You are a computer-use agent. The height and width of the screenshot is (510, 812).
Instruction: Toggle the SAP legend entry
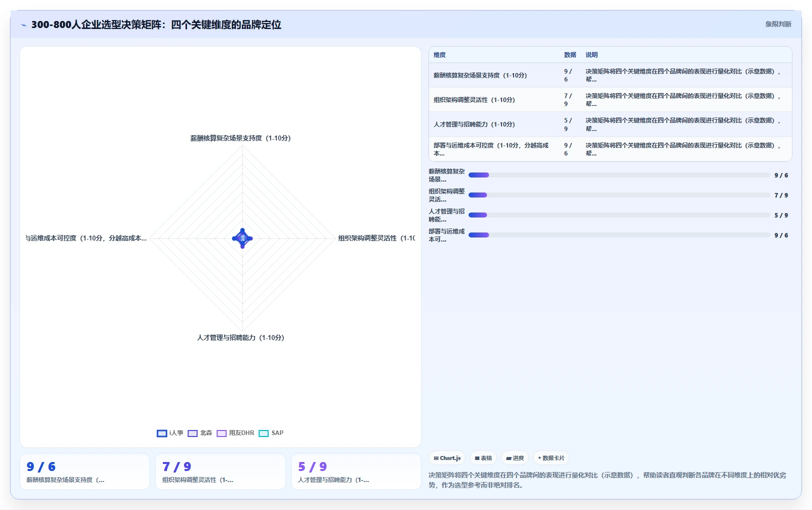tap(271, 433)
